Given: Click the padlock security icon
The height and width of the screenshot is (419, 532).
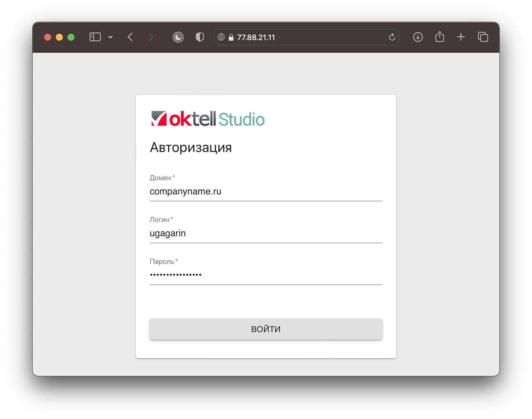Looking at the screenshot, I should pos(231,37).
